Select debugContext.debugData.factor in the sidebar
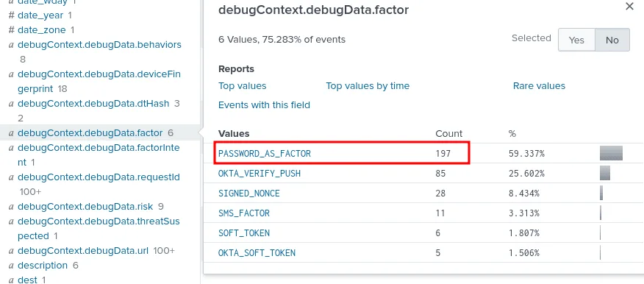The height and width of the screenshot is (284, 644). [90, 132]
